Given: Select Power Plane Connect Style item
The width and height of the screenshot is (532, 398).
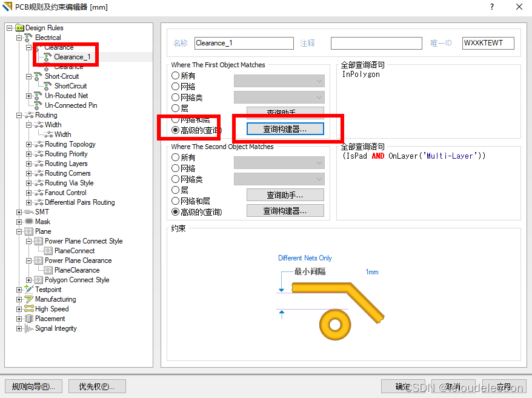Looking at the screenshot, I should click(x=84, y=241).
